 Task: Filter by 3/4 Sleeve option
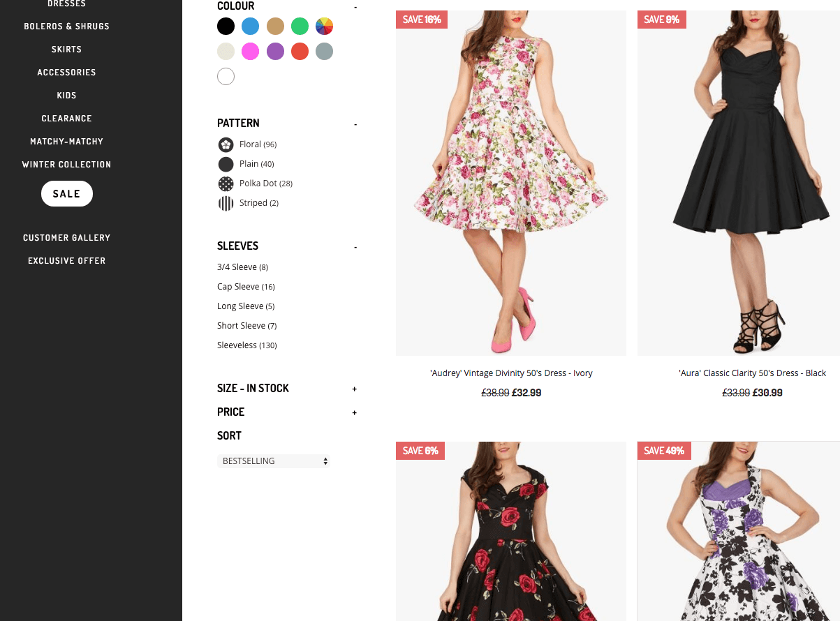tap(242, 267)
